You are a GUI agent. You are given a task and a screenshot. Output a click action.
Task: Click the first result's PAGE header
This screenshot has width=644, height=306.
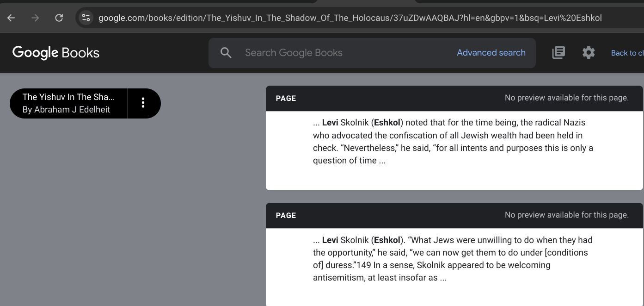(x=286, y=98)
